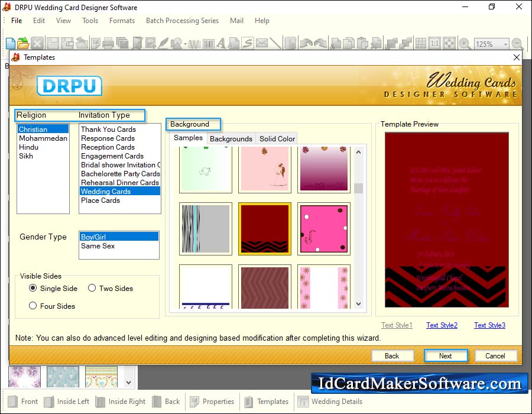Screen dimensions: 532x414
Task: Click the Paste clipboard icon
Action: [x=363, y=43]
